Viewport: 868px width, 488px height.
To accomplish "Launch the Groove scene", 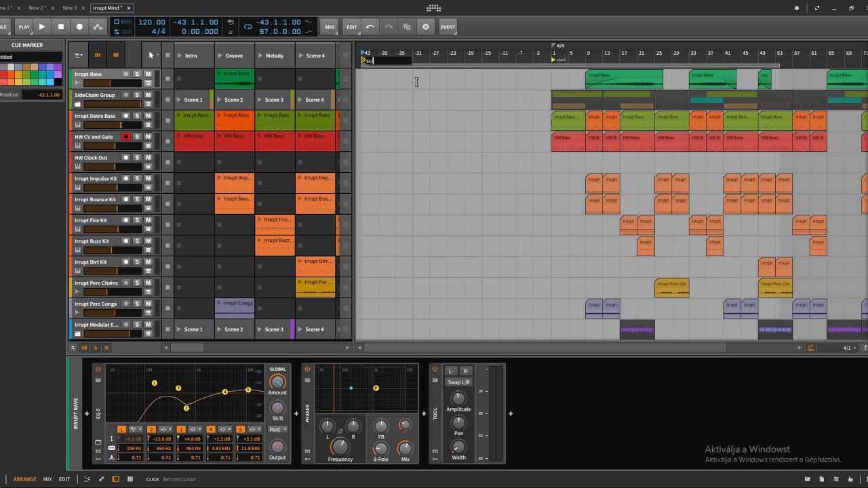I will 220,56.
